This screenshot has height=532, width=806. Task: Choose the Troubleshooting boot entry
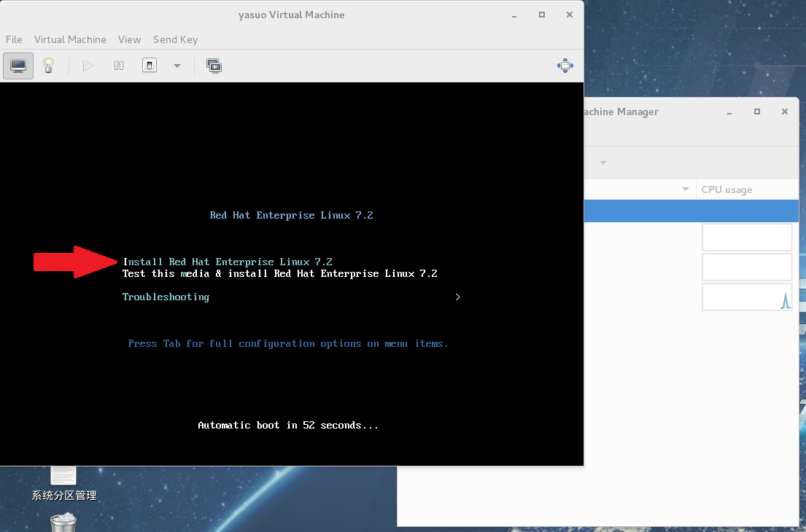pos(166,297)
